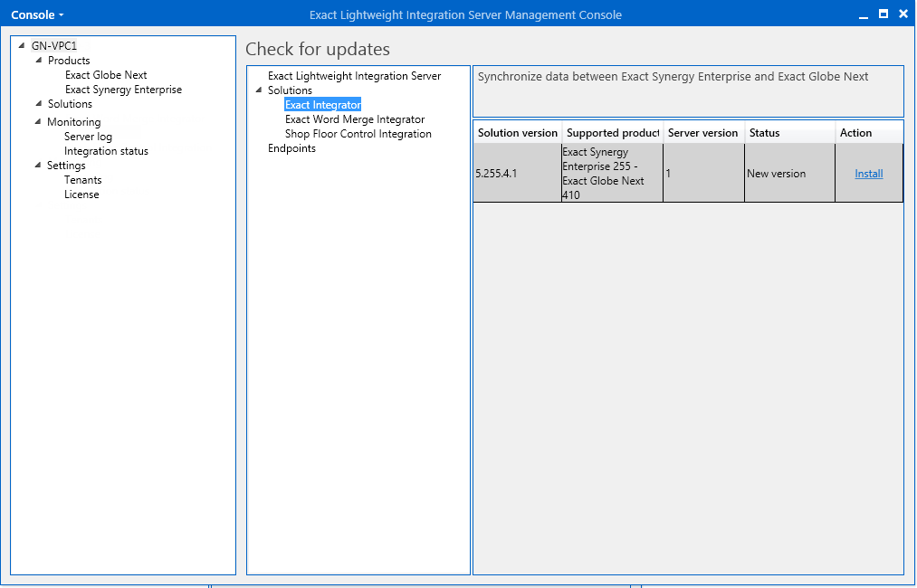Select Exact Word Merge Integrator solution

pyautogui.click(x=355, y=119)
